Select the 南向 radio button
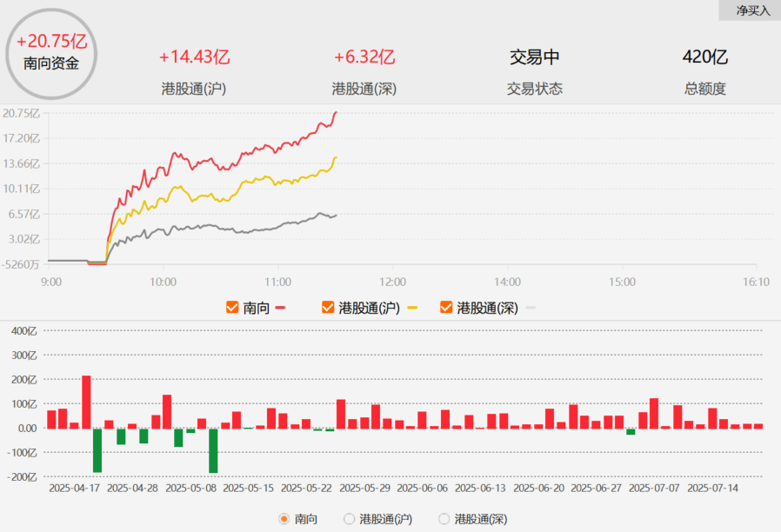Viewport: 781px width, 532px height. click(284, 519)
